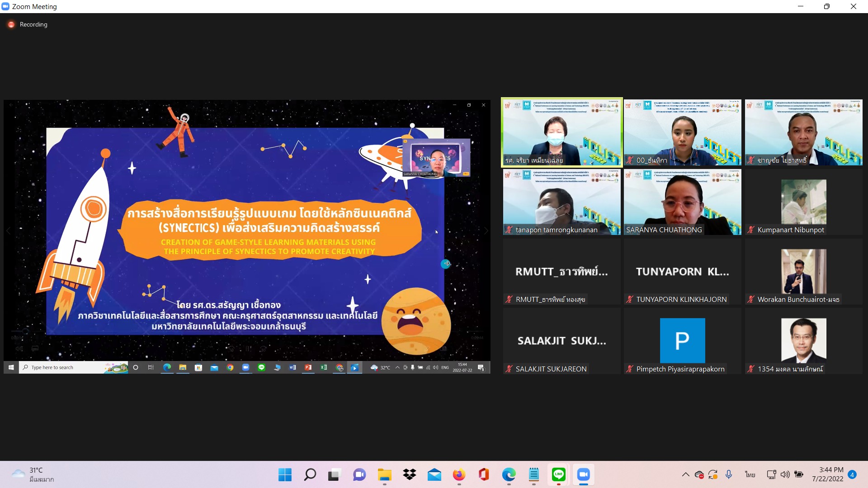Open notification center badge showing 4
868x488 pixels.
852,474
